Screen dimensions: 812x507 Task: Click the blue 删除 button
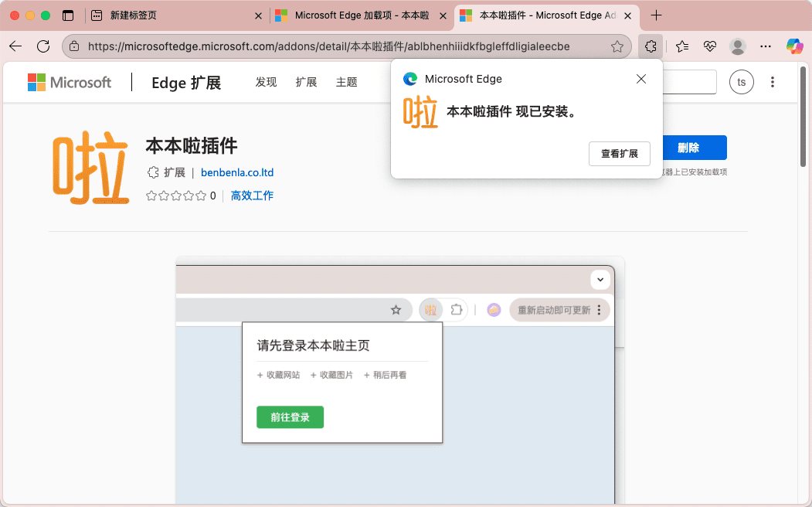point(688,148)
